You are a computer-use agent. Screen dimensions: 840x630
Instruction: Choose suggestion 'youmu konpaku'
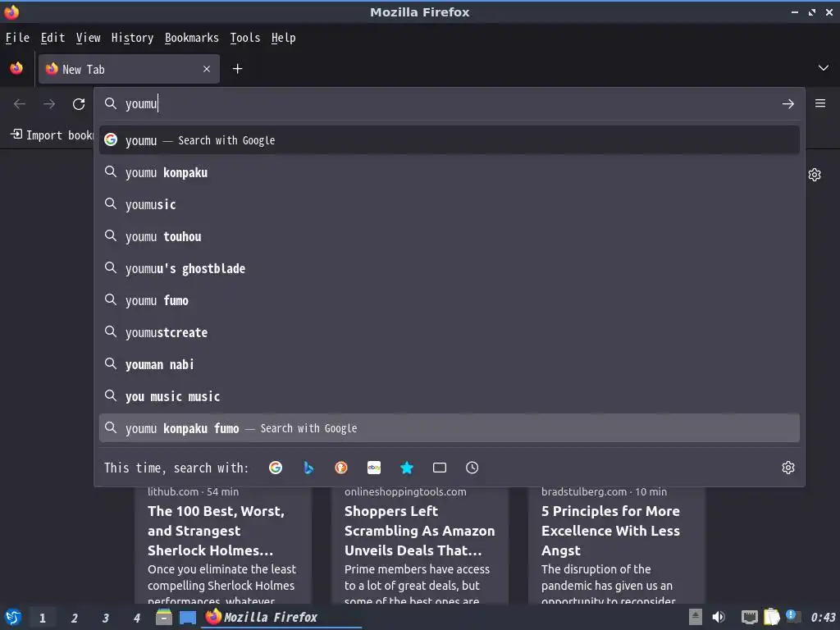tap(449, 172)
